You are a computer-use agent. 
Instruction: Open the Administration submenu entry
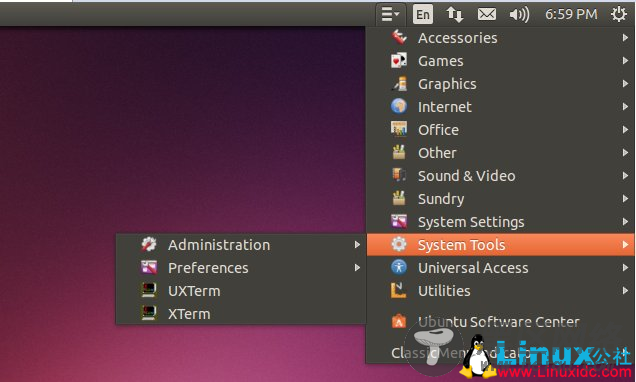pyautogui.click(x=241, y=245)
